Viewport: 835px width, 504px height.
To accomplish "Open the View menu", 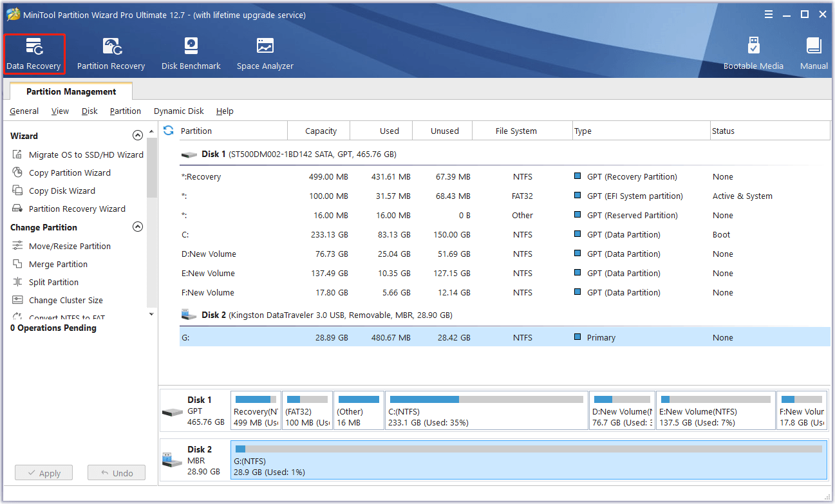I will (x=60, y=111).
